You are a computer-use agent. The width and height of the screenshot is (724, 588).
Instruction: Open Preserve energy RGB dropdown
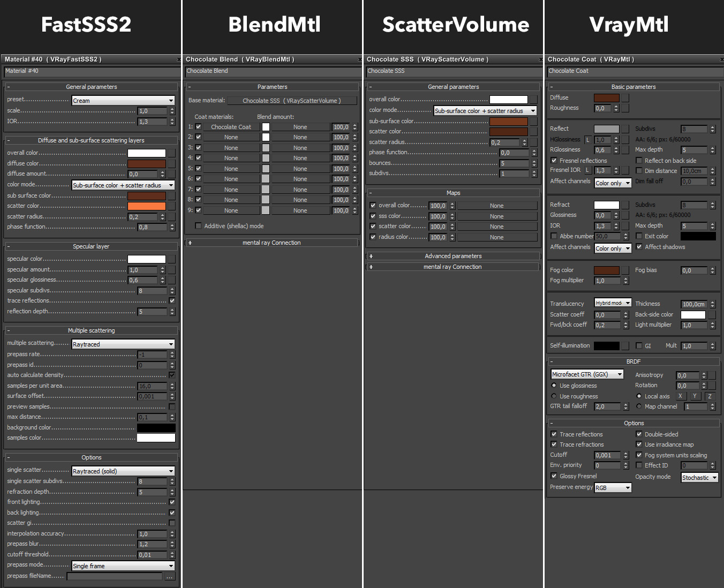tap(613, 488)
